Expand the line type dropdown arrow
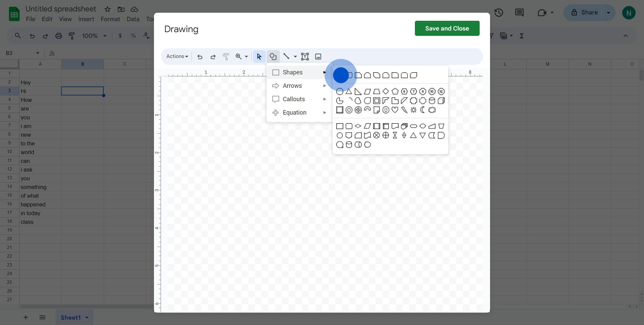This screenshot has width=644, height=325. [295, 57]
